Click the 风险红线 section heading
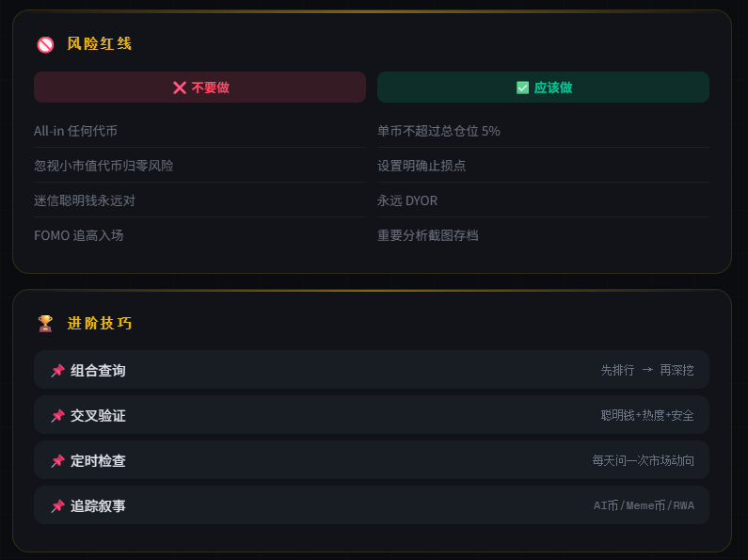This screenshot has width=748, height=560. 100,44
